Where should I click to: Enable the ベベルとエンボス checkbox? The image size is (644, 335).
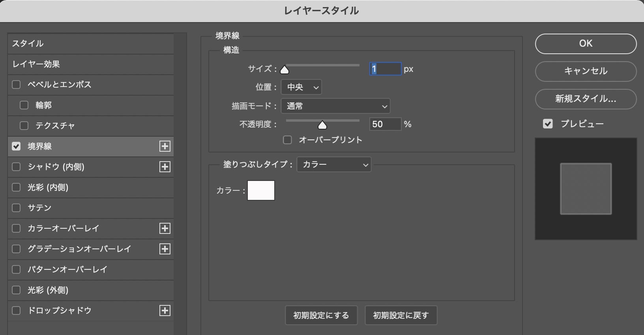(x=16, y=85)
